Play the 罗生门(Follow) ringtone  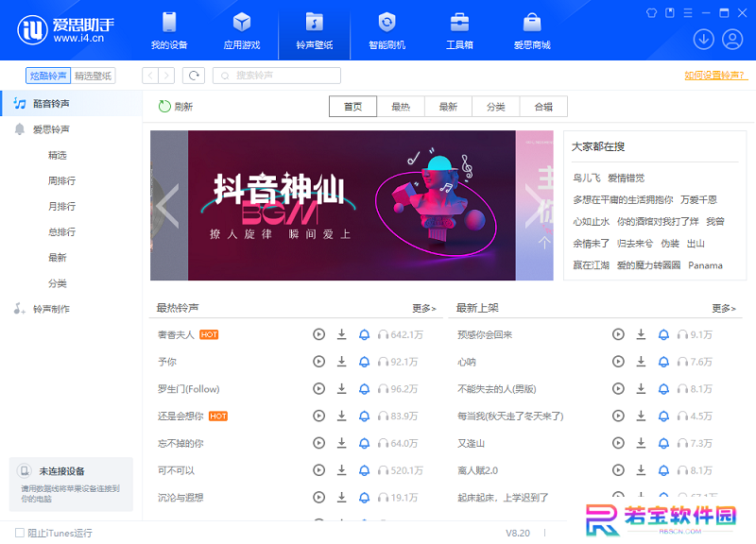tap(318, 389)
